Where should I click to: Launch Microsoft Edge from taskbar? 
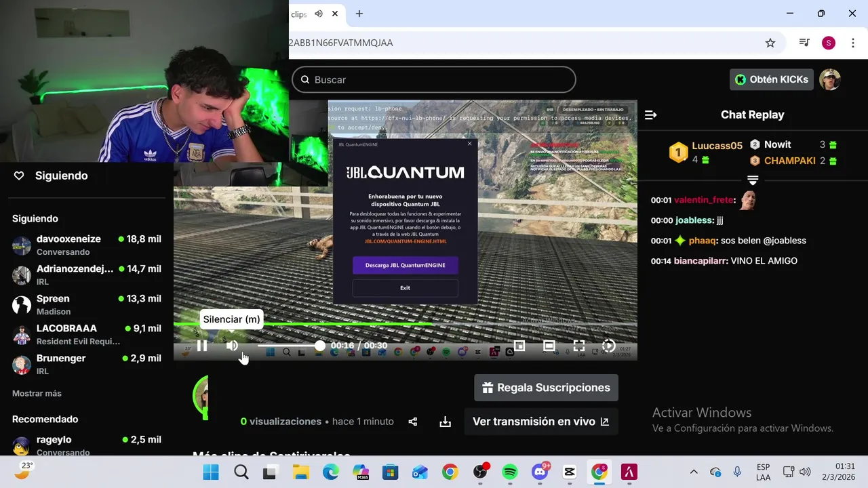tap(330, 472)
